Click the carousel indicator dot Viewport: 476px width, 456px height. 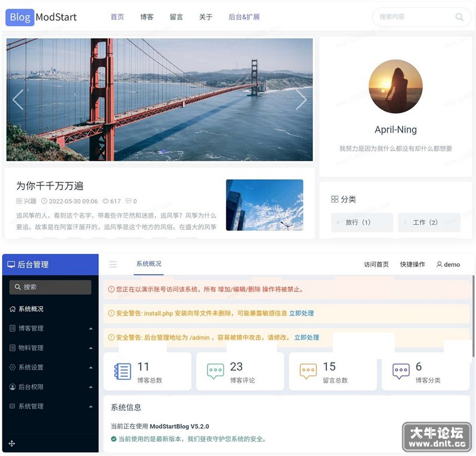pyautogui.click(x=163, y=151)
